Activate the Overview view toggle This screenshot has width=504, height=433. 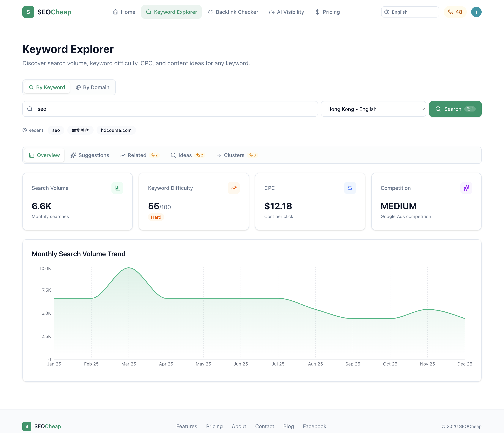[44, 155]
